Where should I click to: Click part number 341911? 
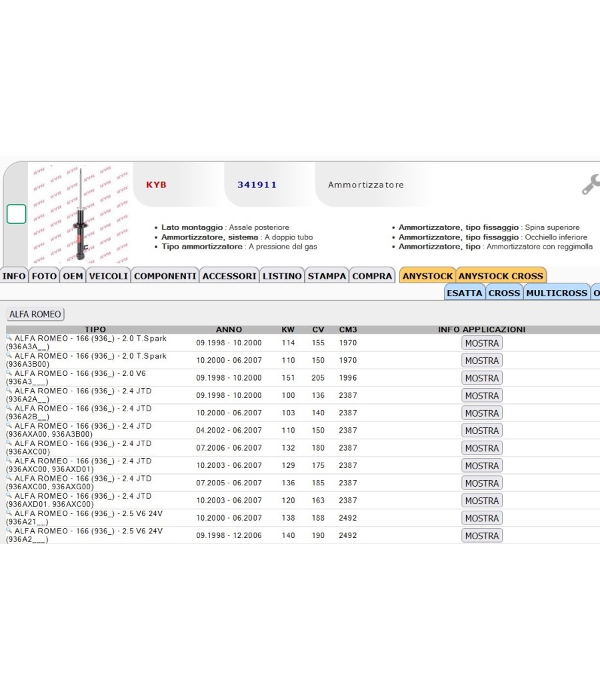(x=257, y=185)
